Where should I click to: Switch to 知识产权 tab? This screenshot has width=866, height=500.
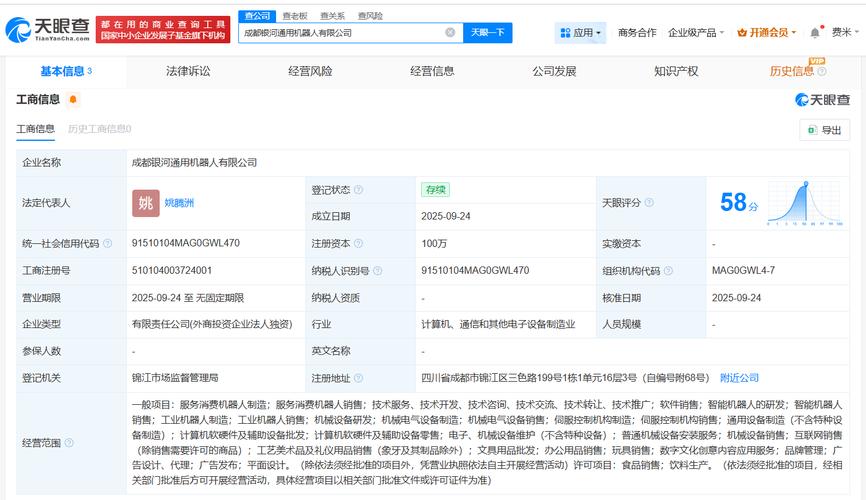[x=676, y=71]
